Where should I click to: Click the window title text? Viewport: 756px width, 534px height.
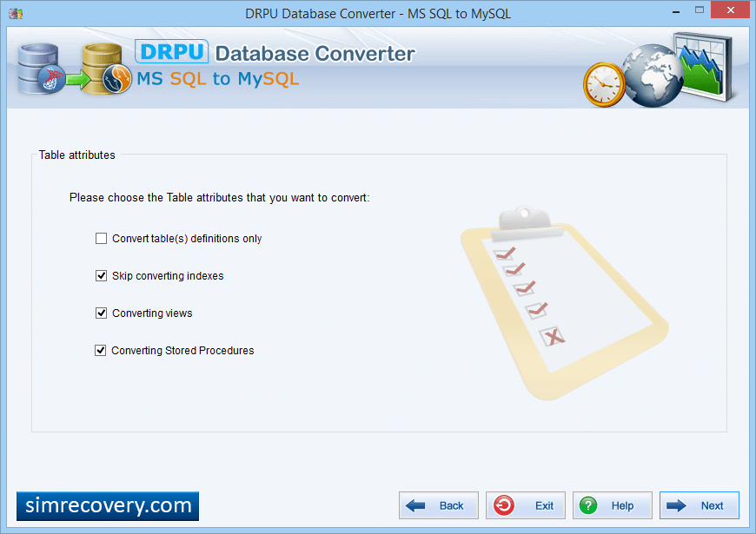click(x=378, y=14)
